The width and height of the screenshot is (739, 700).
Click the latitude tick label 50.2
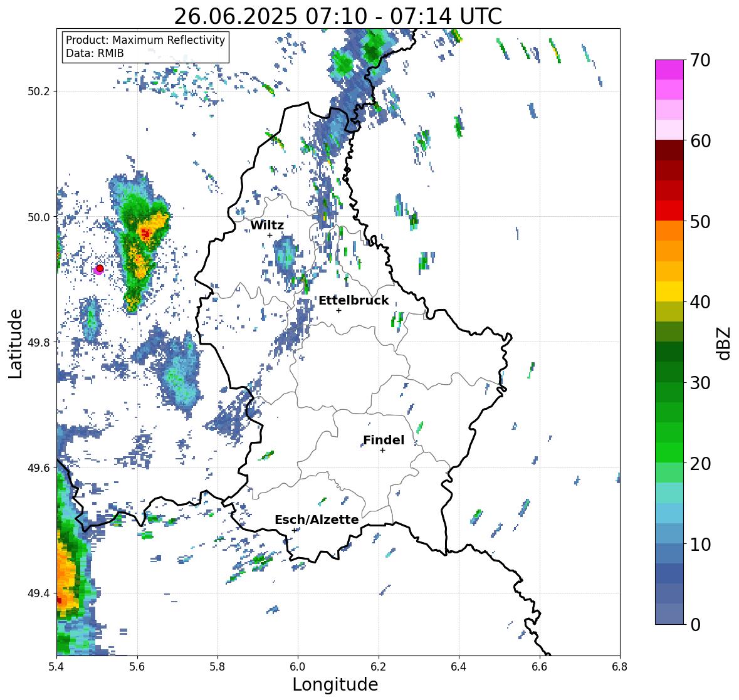39,91
